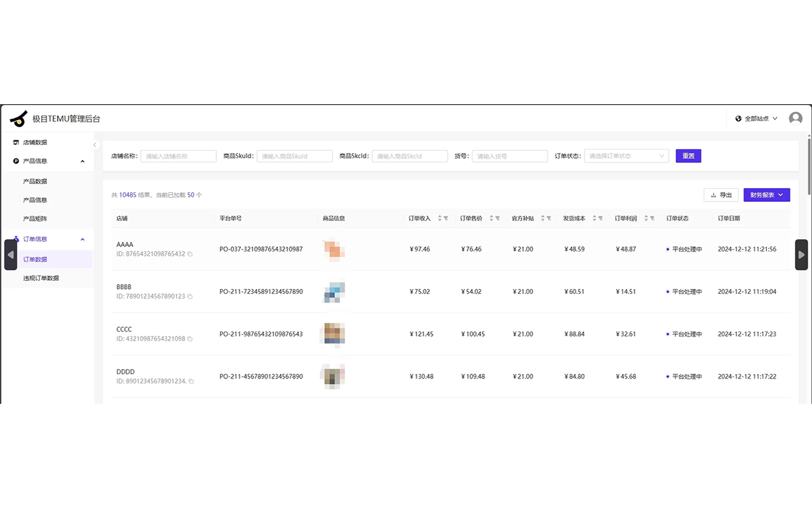The image size is (812, 508).
Task: Filter the 订单利润 column
Action: [652, 218]
